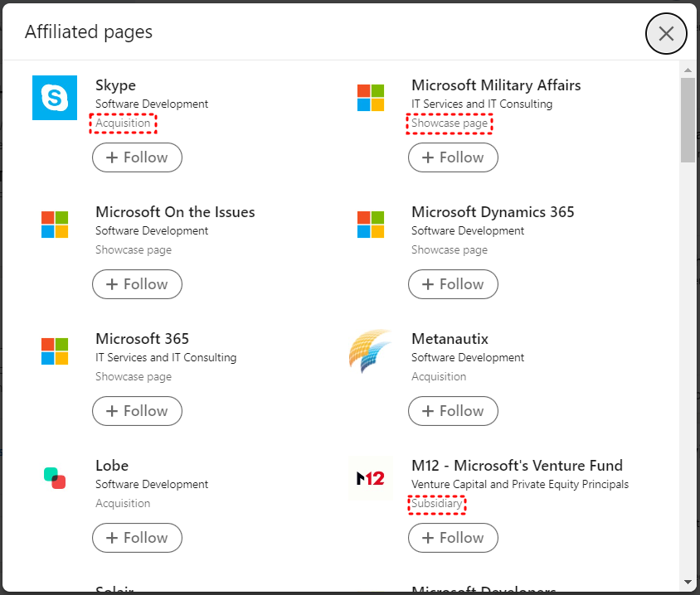Screen dimensions: 700x595
Task: Open the Lobe title link
Action: [x=112, y=465]
